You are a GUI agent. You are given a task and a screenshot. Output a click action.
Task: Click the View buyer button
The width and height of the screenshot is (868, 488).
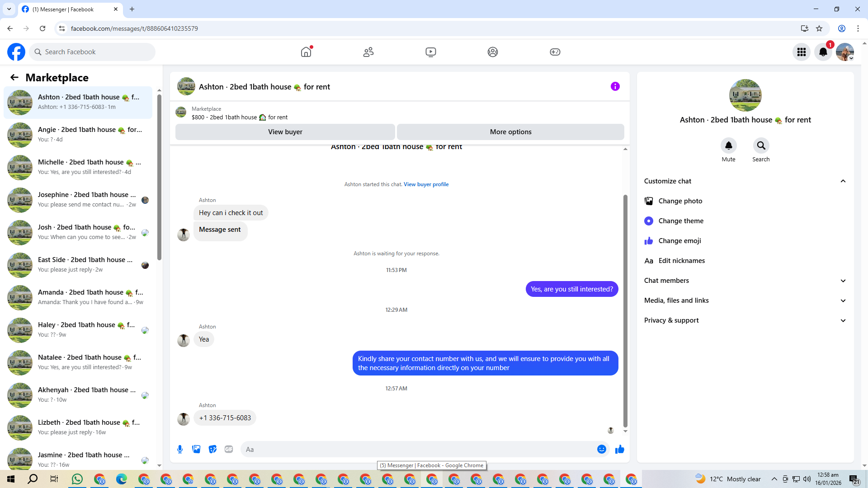[285, 132]
